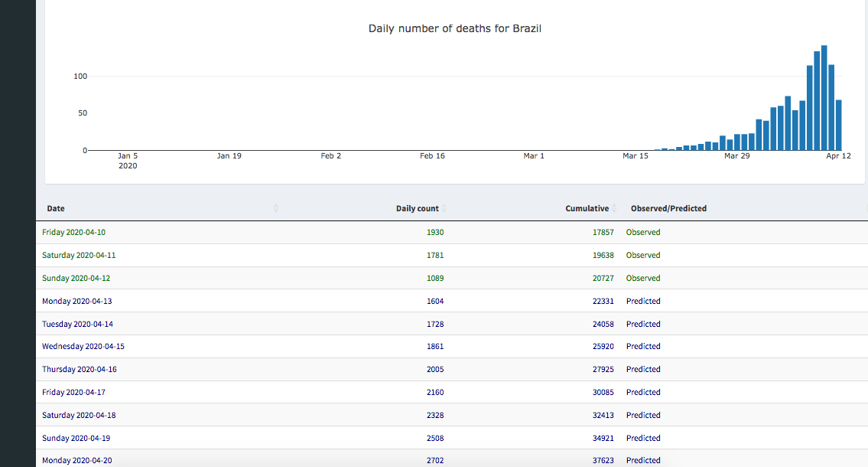Click Predicted status for Wednesday 2020-04-15

[x=642, y=346]
